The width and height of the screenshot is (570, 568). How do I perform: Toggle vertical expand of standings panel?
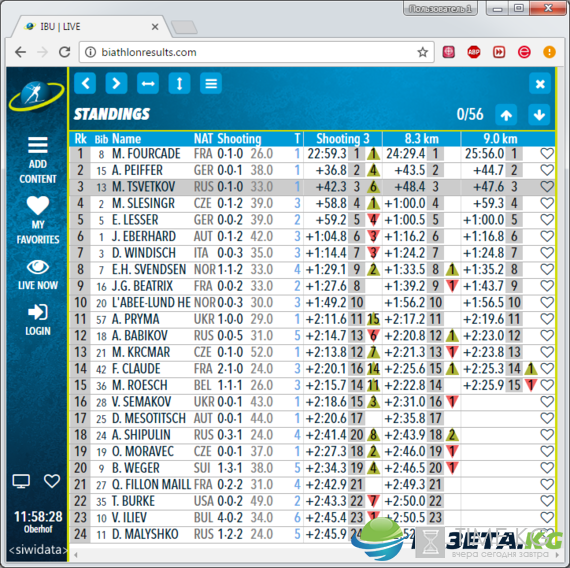point(179,83)
